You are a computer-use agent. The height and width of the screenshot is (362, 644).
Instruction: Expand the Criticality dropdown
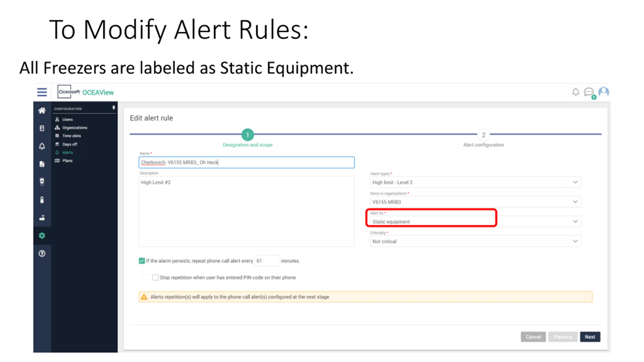475,241
